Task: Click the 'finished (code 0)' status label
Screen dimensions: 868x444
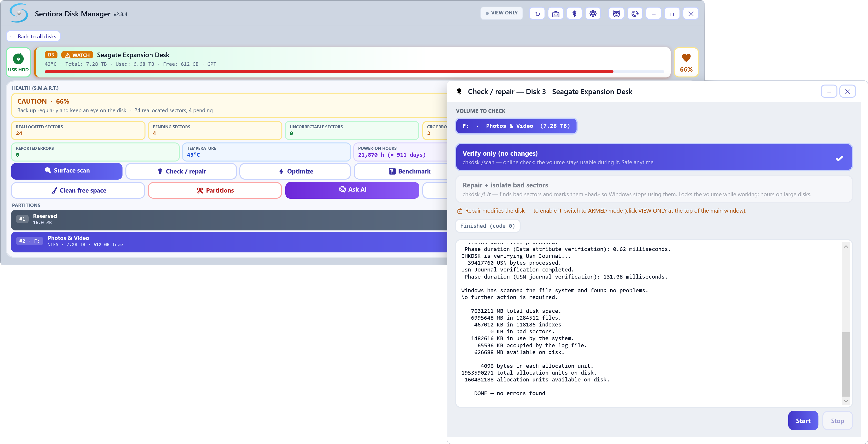Action: 488,226
